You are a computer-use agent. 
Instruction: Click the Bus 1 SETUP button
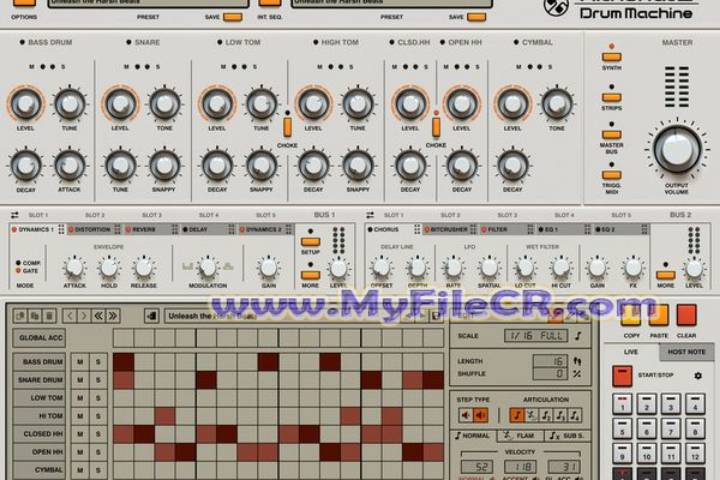310,242
